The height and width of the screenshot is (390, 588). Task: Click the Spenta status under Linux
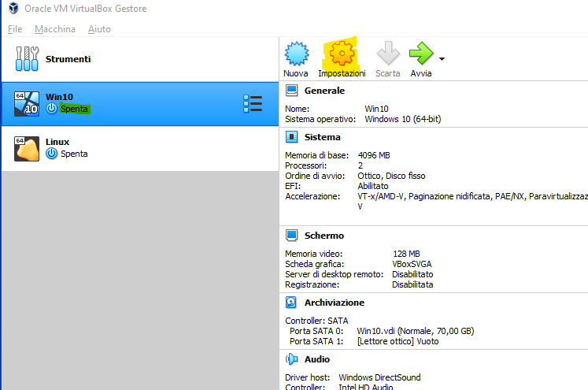(74, 154)
